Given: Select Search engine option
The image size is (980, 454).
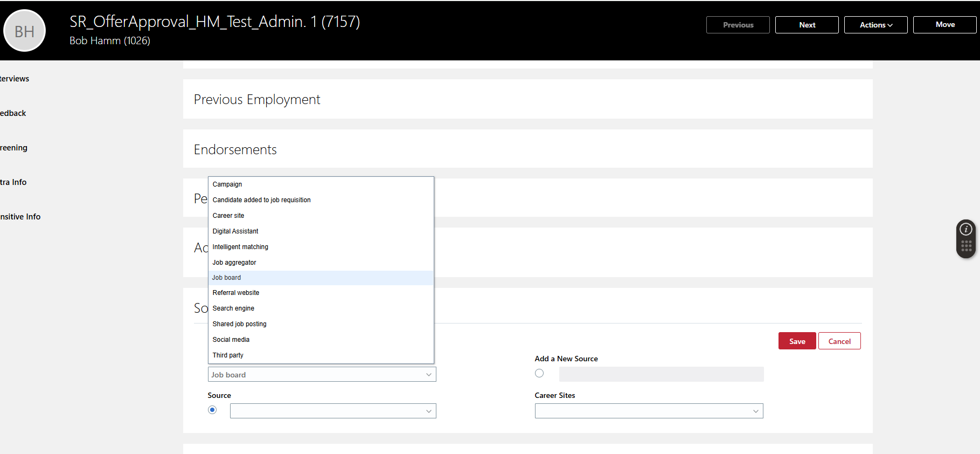Looking at the screenshot, I should click(321, 308).
